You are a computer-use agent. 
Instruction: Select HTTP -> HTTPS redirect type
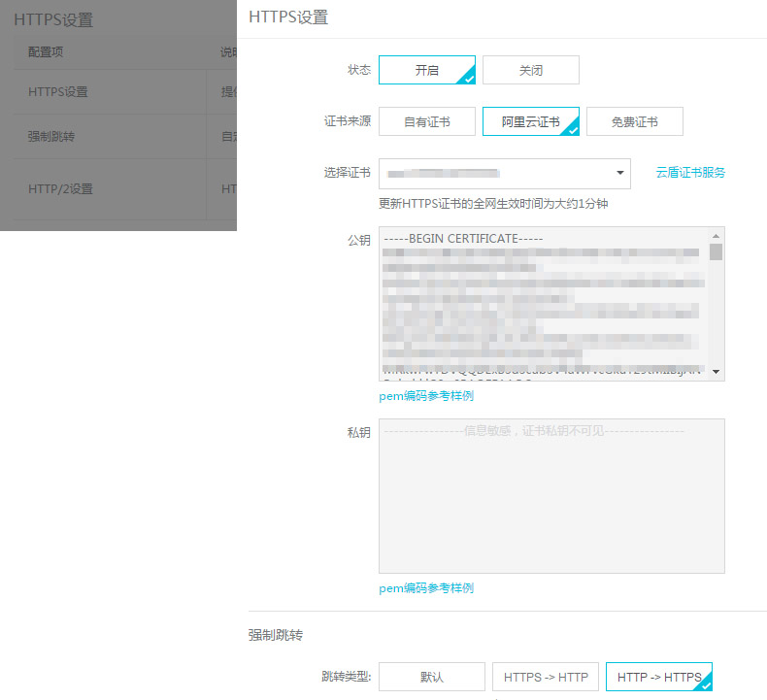(x=658, y=677)
